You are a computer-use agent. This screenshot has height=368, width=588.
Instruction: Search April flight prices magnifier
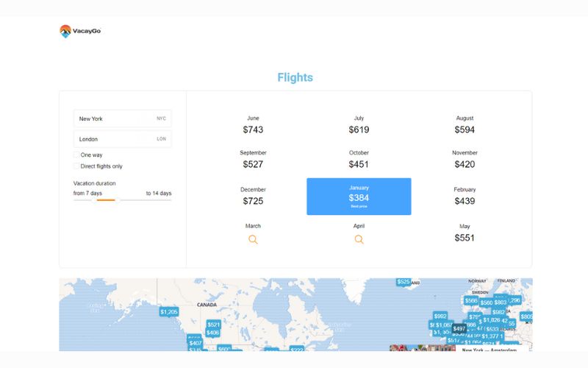coord(359,239)
